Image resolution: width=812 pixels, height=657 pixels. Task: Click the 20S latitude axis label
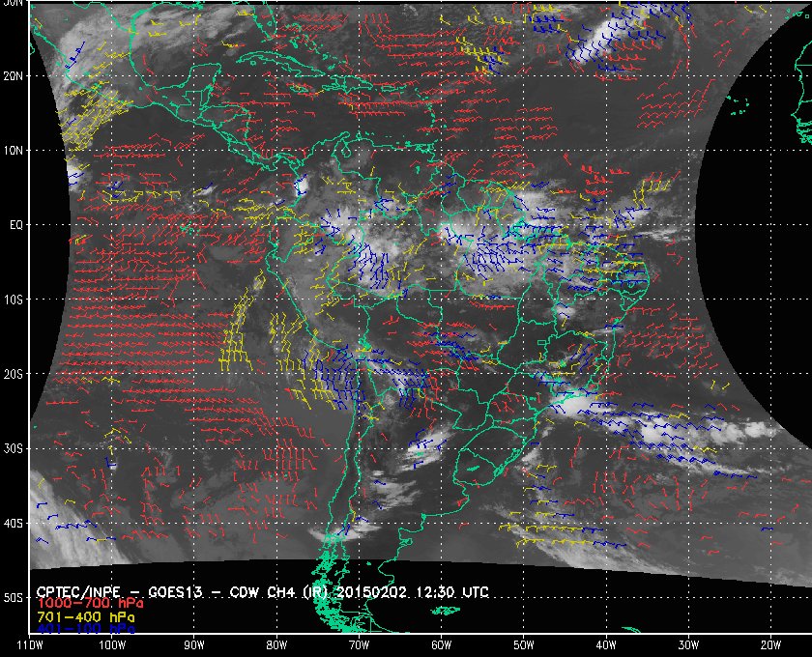14,374
